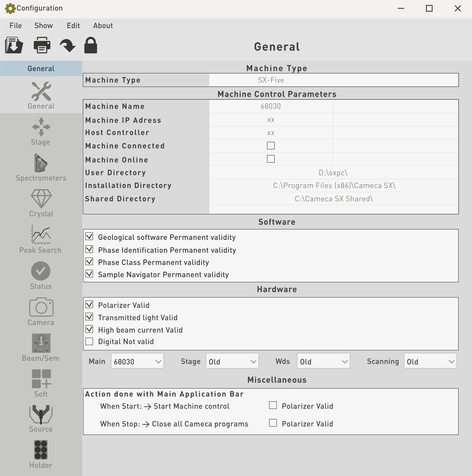Open the About menu
This screenshot has width=472, height=476.
point(103,26)
